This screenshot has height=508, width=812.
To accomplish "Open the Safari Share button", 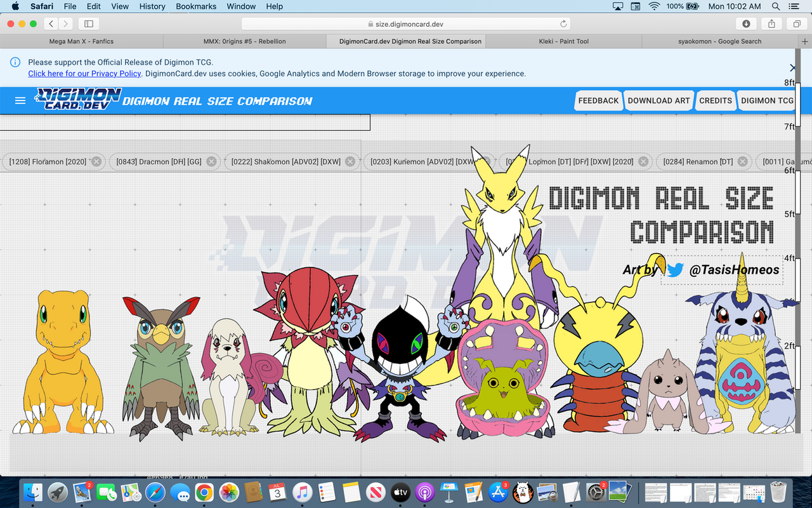I will pyautogui.click(x=771, y=23).
